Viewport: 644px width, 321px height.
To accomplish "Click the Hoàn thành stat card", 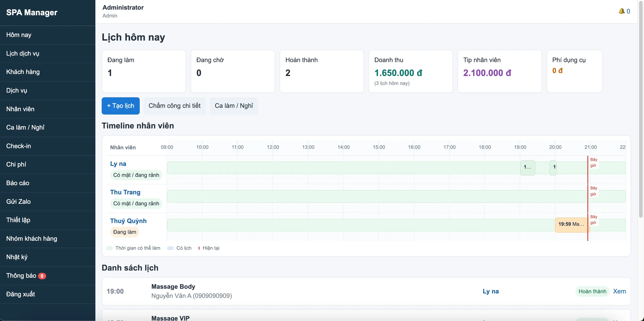I will click(322, 71).
